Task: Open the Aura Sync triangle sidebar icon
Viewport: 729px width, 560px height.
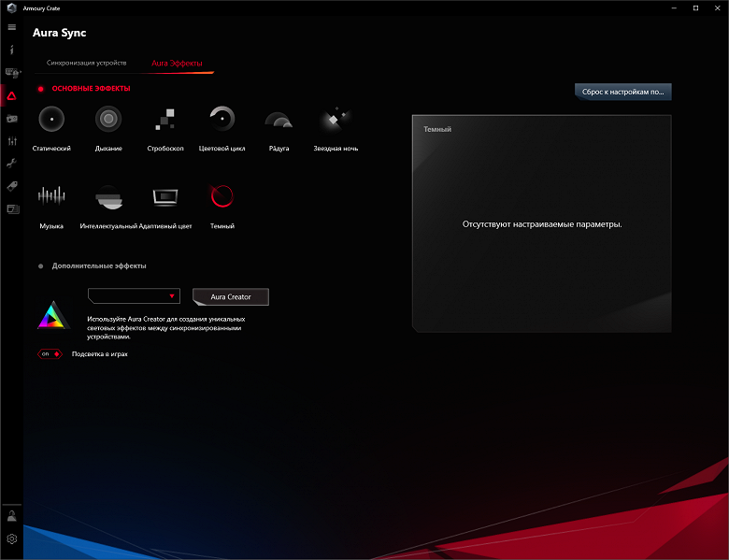Action: (x=11, y=95)
